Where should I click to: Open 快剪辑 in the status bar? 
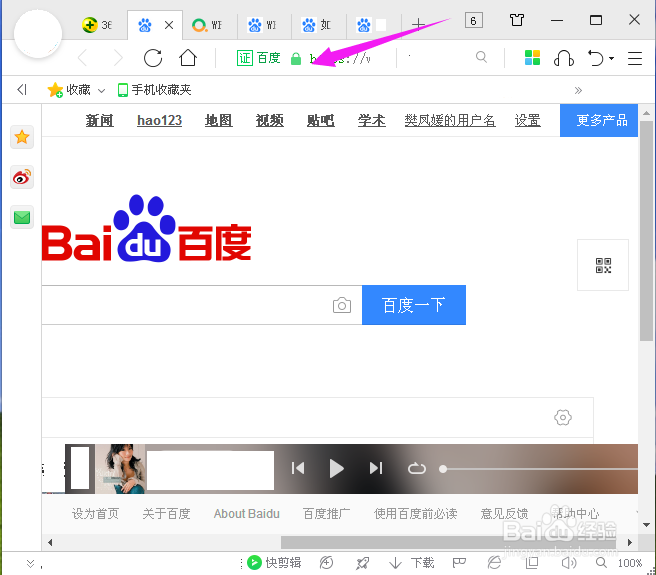274,563
